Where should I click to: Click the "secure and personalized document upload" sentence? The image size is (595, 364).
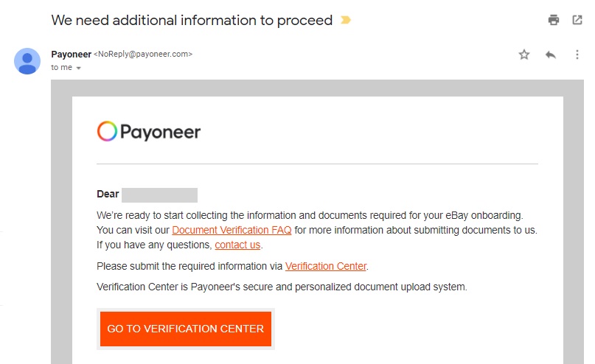(282, 287)
